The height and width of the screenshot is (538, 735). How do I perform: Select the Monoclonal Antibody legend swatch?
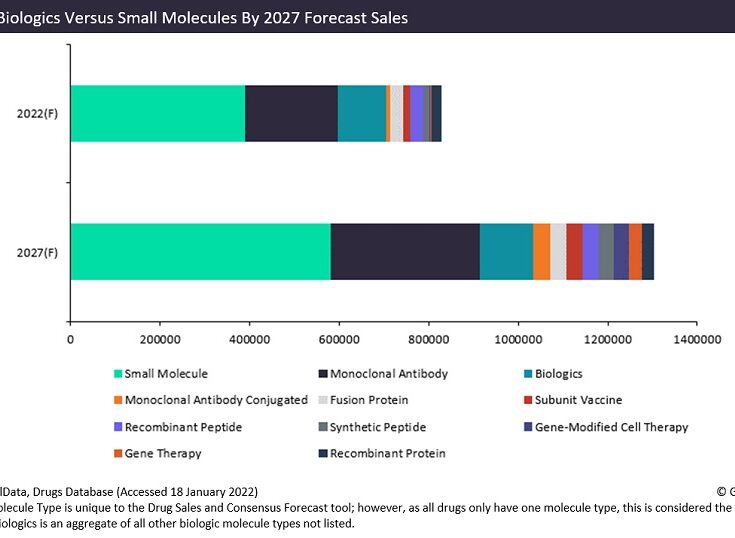[322, 374]
